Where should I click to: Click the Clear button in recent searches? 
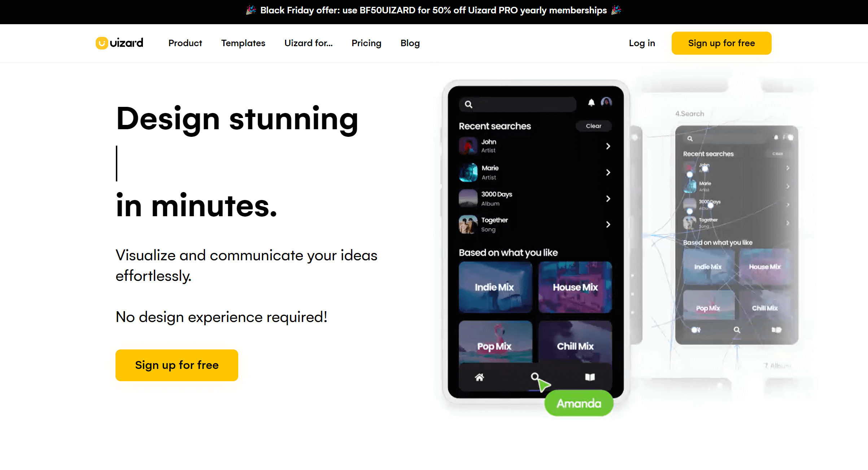tap(593, 126)
